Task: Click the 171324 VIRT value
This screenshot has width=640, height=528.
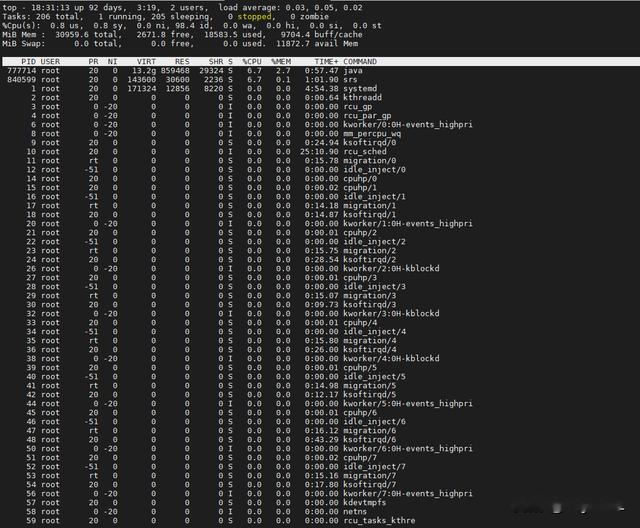Action: [x=142, y=89]
